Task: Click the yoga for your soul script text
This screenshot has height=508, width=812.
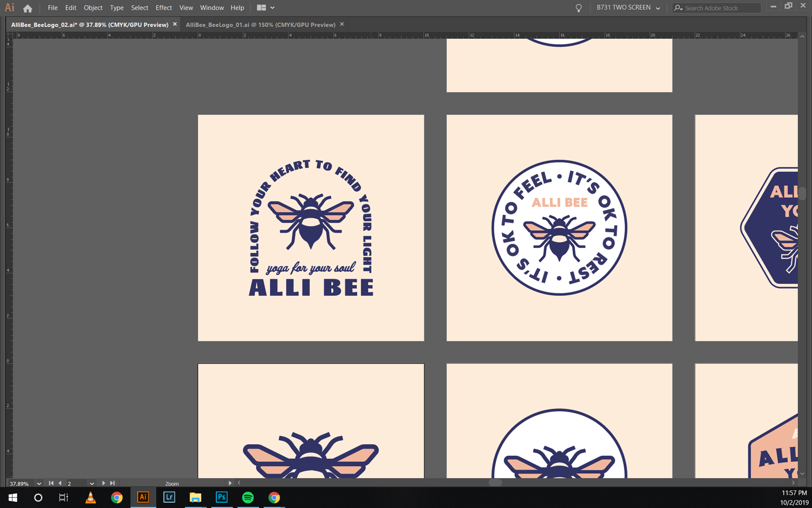Action: point(311,268)
